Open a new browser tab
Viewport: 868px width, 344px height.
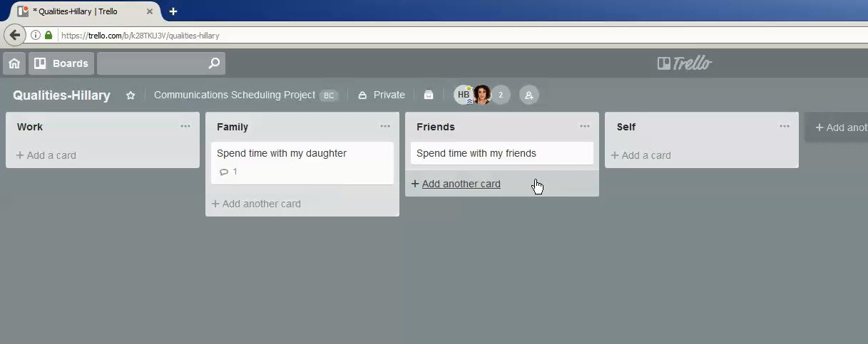(x=173, y=11)
